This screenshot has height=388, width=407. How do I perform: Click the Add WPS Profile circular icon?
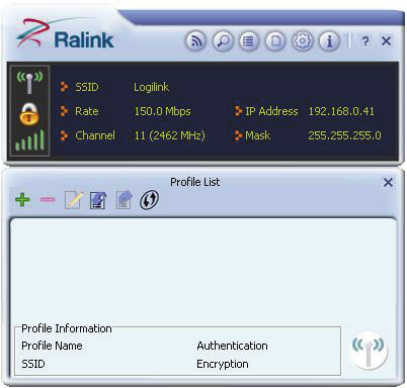(x=149, y=200)
